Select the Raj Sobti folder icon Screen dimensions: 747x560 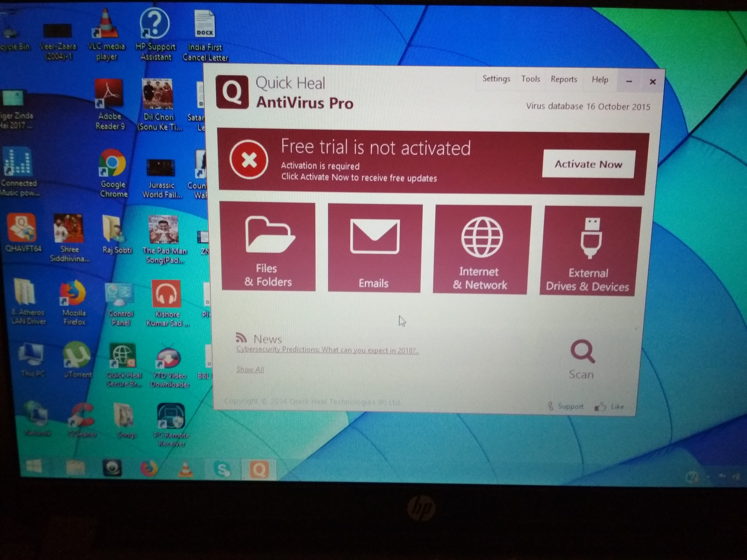(116, 235)
